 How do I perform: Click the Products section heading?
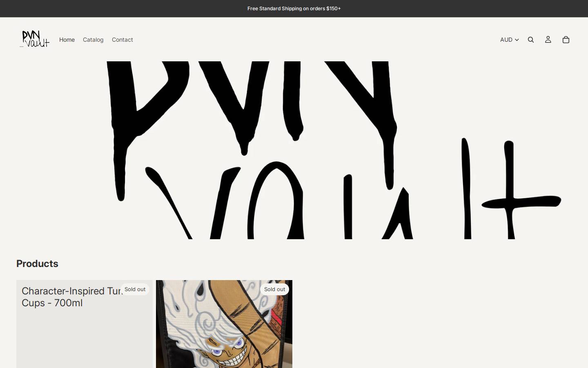[37, 264]
